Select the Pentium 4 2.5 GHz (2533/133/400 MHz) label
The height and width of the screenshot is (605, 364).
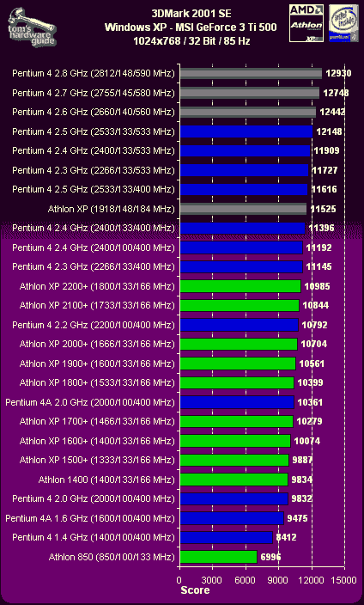pyautogui.click(x=94, y=189)
